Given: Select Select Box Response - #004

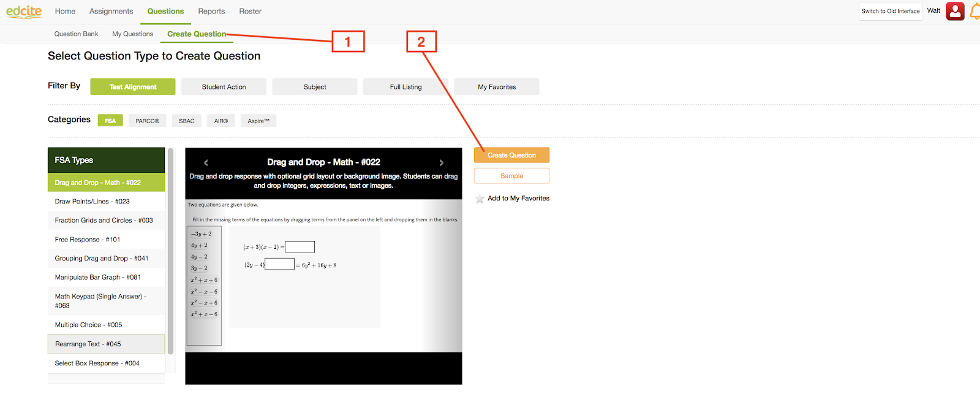Looking at the screenshot, I should (106, 363).
